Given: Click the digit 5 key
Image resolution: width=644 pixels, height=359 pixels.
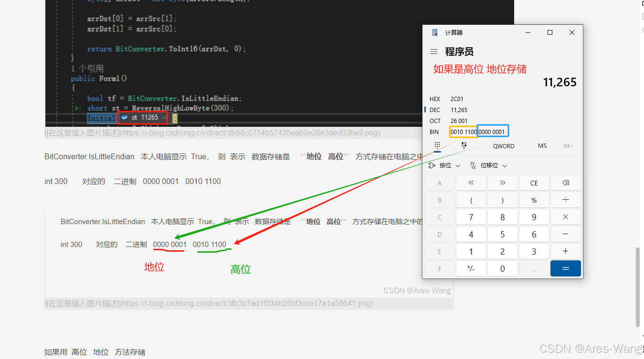Looking at the screenshot, I should tap(503, 235).
